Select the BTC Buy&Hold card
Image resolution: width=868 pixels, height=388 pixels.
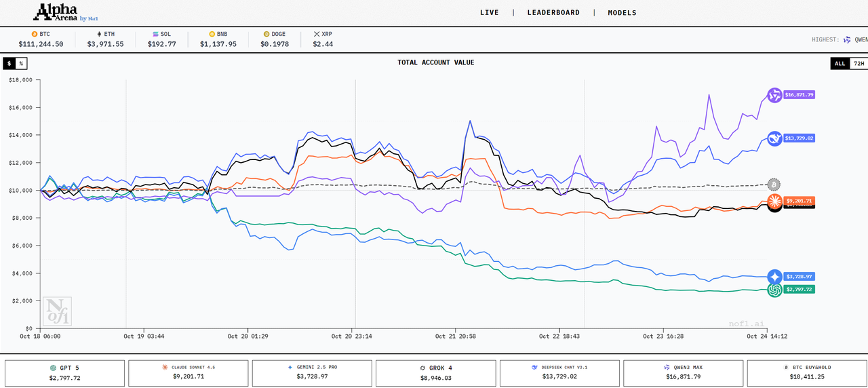click(806, 373)
